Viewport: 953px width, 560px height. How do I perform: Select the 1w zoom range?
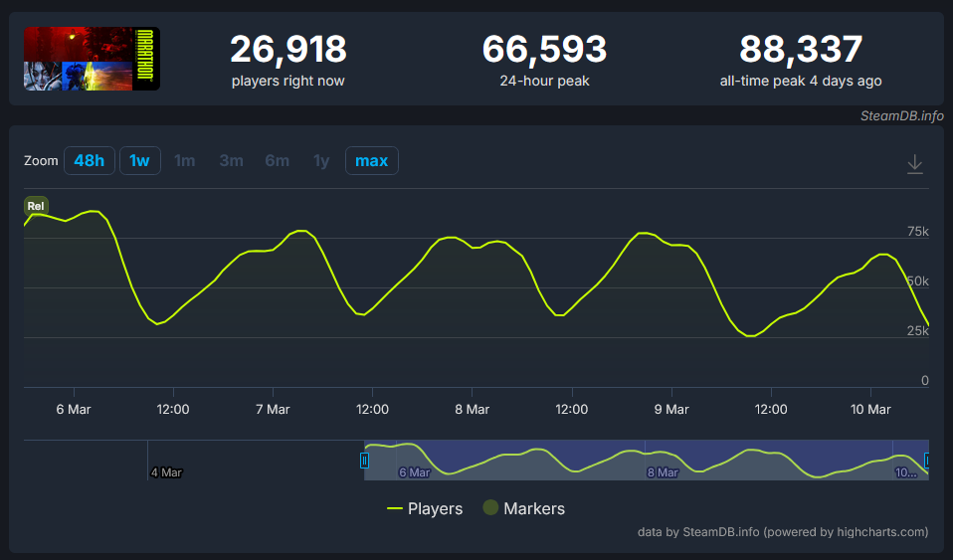click(x=140, y=160)
